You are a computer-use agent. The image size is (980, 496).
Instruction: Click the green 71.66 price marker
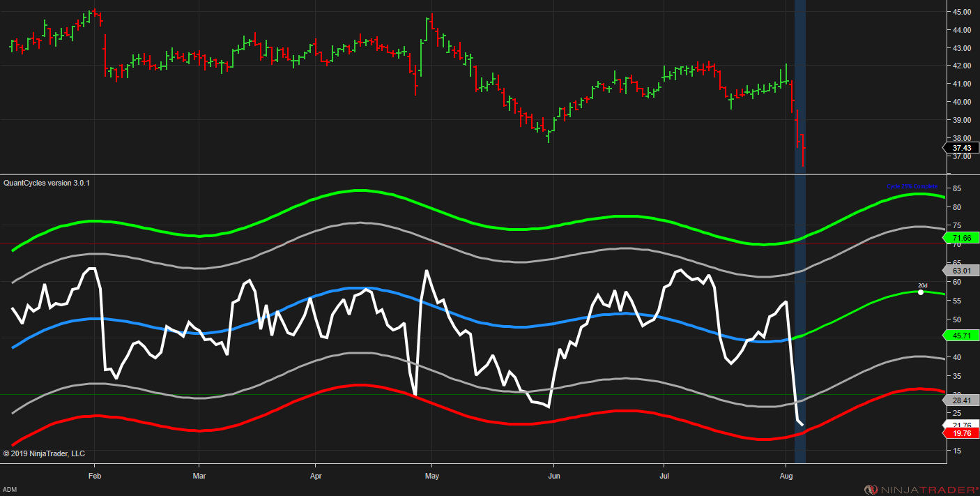(962, 239)
